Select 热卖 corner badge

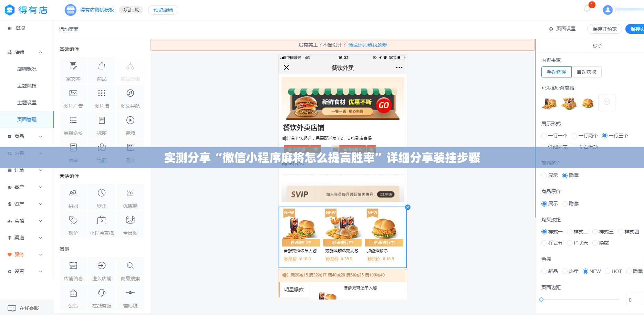(570, 271)
